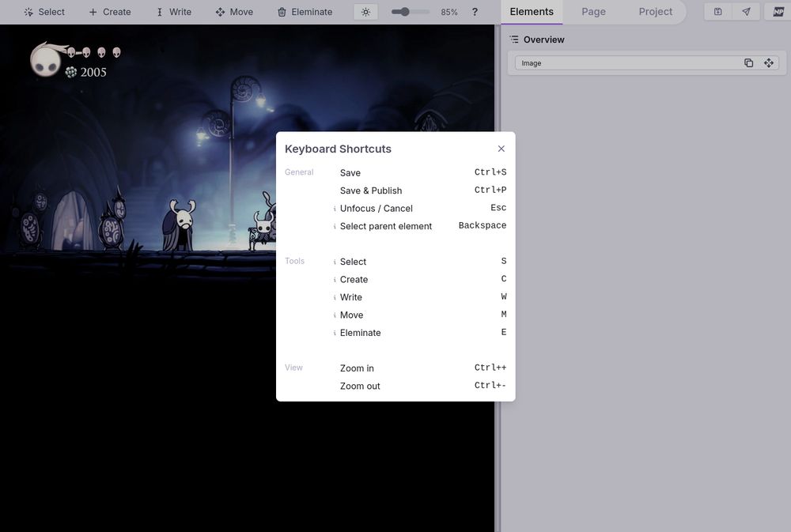791x532 pixels.
Task: Click info icon beside Eleminate shortcut
Action: click(x=335, y=333)
